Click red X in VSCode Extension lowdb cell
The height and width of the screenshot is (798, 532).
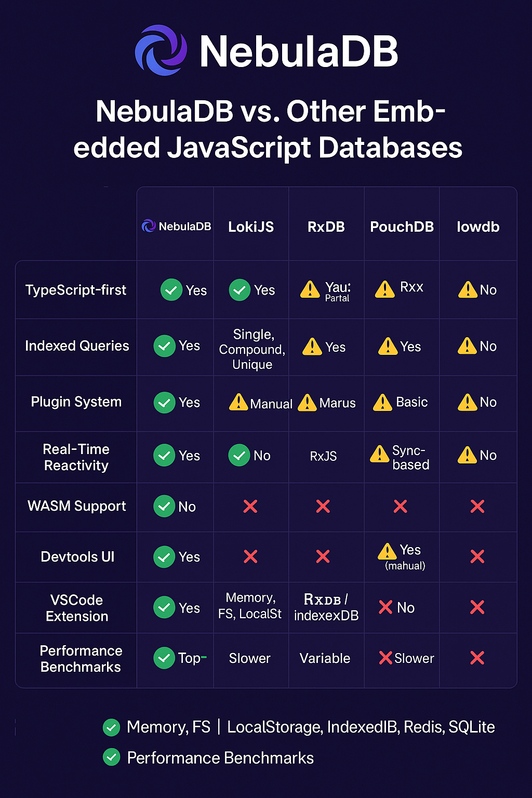point(477,607)
